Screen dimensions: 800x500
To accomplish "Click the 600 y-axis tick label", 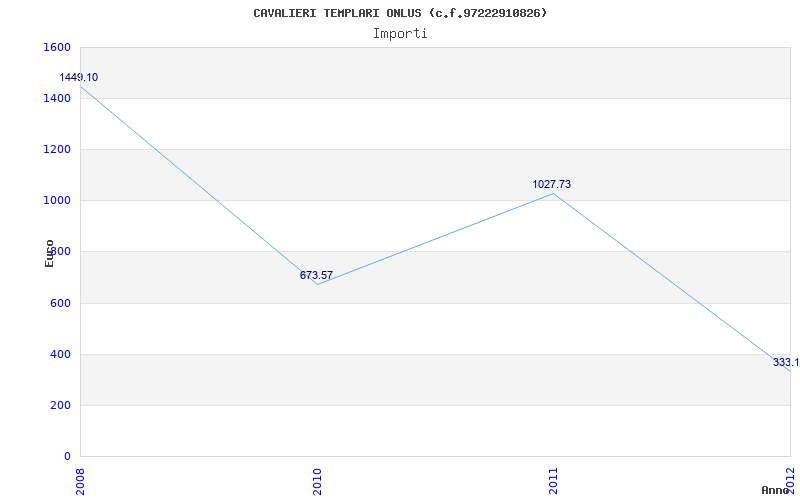I will tap(60, 304).
